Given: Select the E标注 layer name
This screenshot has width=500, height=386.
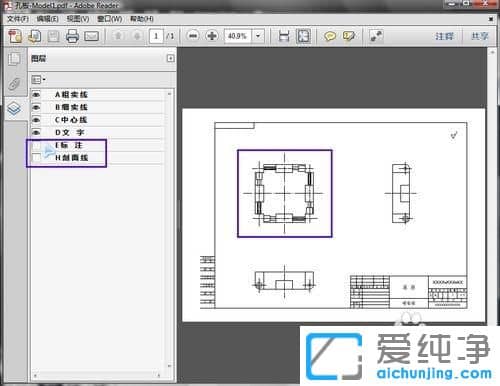Looking at the screenshot, I should click(x=69, y=145).
